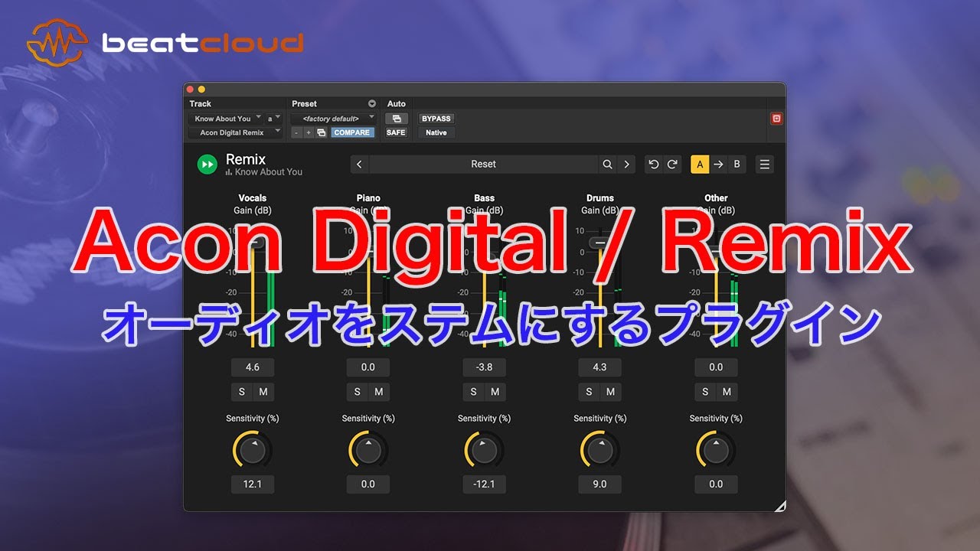
Task: Mute the Piano stem
Action: point(379,392)
